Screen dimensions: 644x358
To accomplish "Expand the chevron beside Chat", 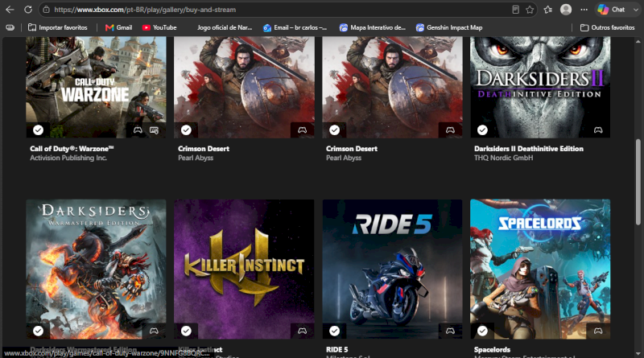I will tap(636, 10).
